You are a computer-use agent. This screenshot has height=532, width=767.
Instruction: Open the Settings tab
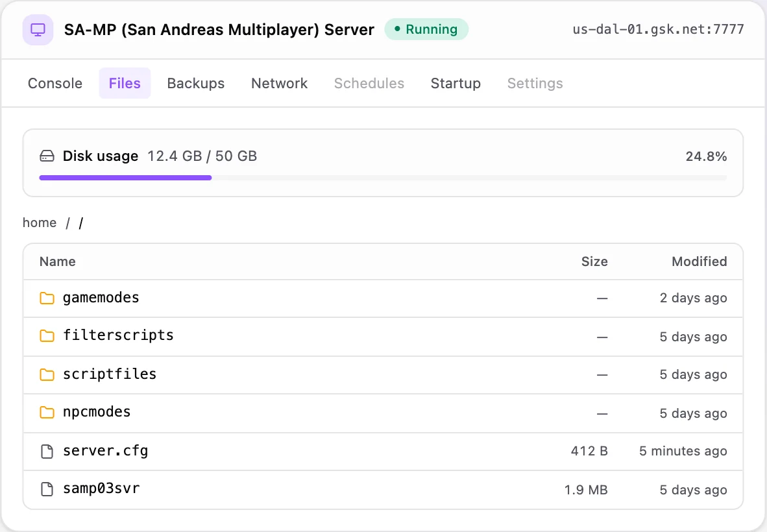535,83
